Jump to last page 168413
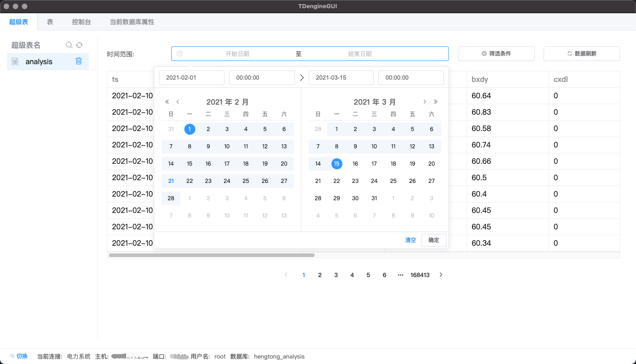The width and height of the screenshot is (636, 364). tap(420, 275)
